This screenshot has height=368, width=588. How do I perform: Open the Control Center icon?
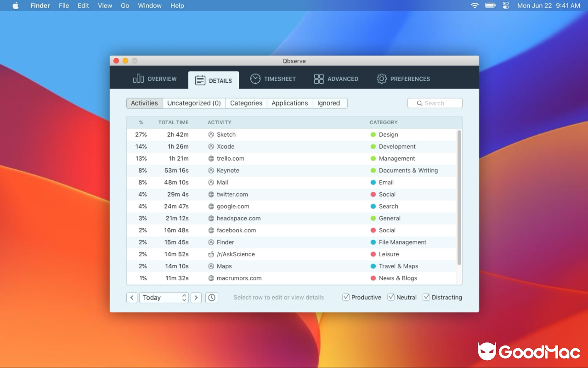pyautogui.click(x=506, y=6)
